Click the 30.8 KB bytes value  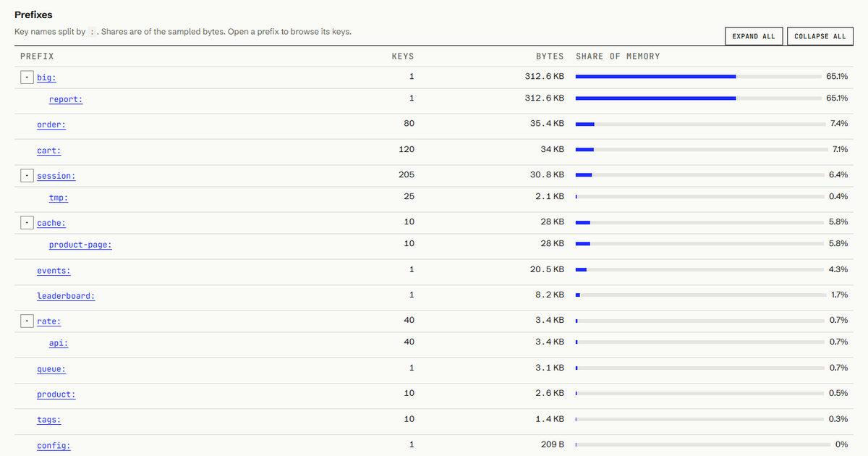tap(547, 175)
